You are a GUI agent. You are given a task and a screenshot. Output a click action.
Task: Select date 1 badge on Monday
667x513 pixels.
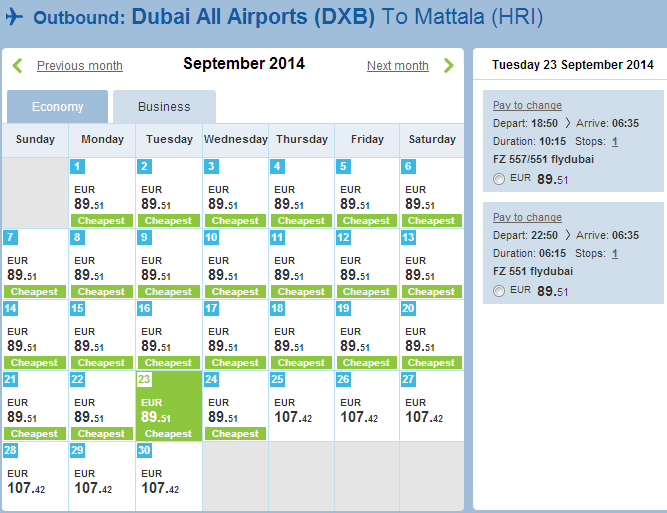coord(77,166)
